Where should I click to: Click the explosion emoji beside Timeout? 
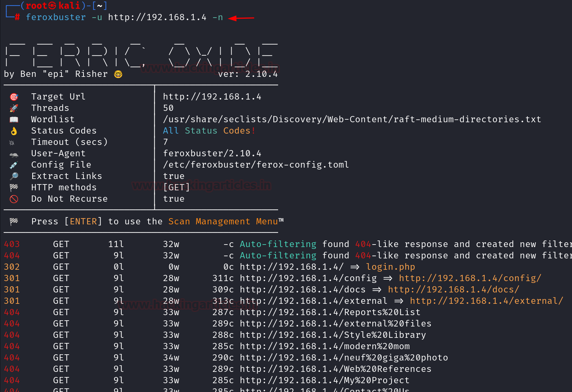(12, 143)
